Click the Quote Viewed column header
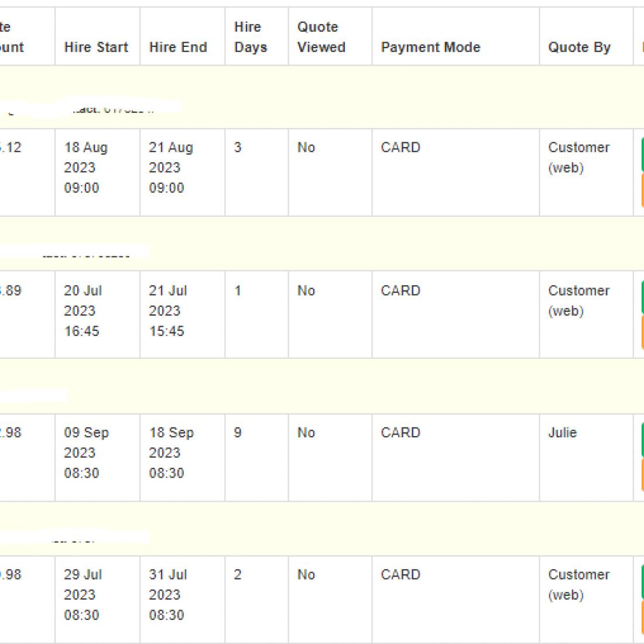Viewport: 644px width, 644px height. (x=321, y=37)
